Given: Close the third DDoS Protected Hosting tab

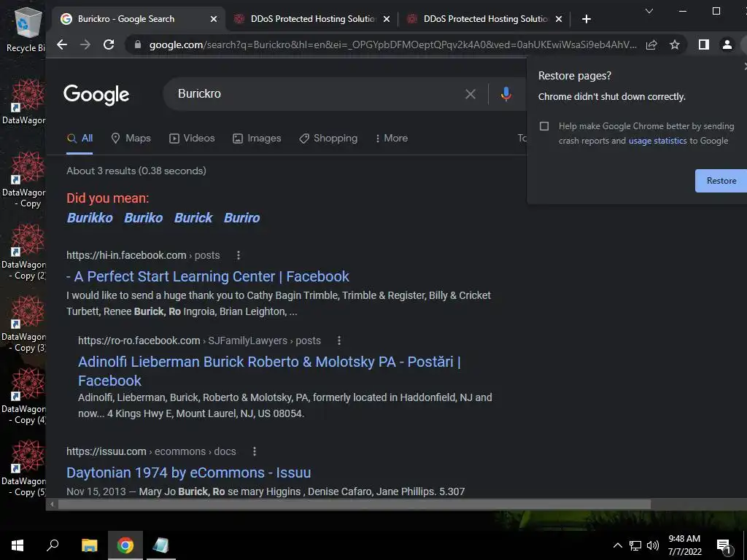Looking at the screenshot, I should coord(559,19).
